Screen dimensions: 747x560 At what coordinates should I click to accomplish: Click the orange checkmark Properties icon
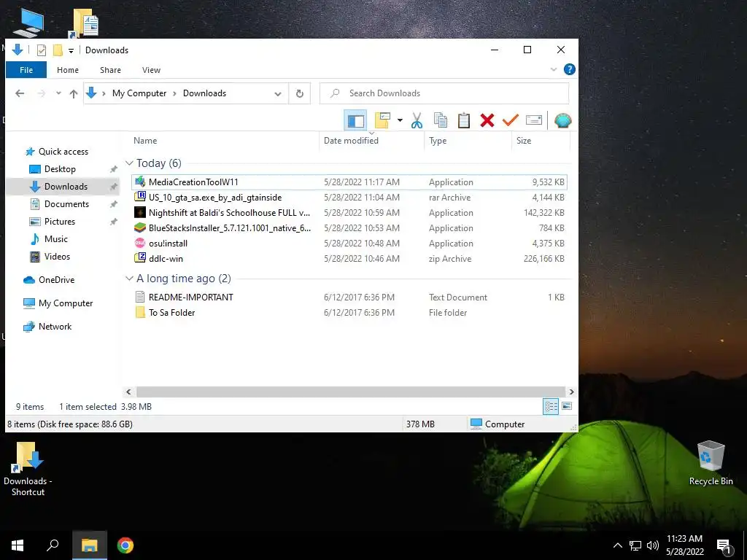point(510,120)
